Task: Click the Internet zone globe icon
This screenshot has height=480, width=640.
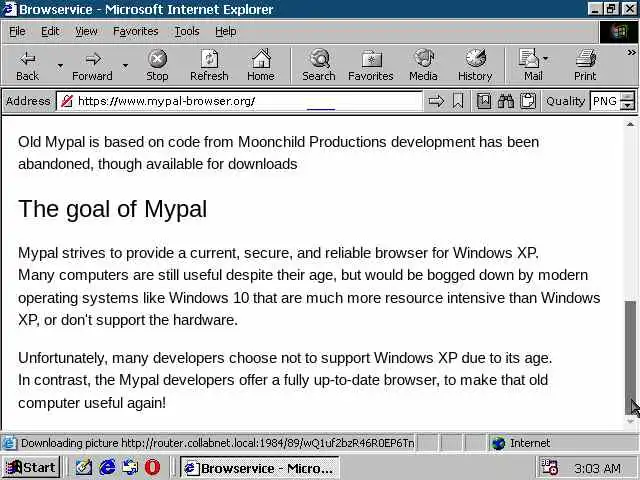Action: 498,443
